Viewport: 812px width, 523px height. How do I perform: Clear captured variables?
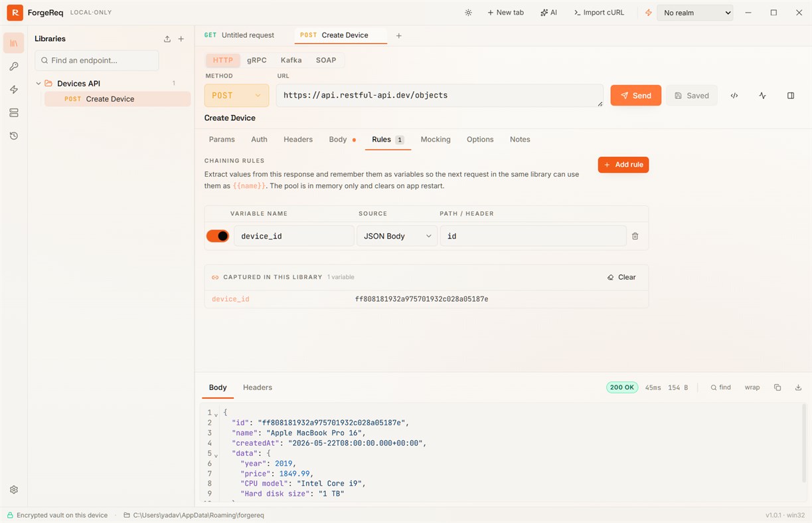coord(621,277)
